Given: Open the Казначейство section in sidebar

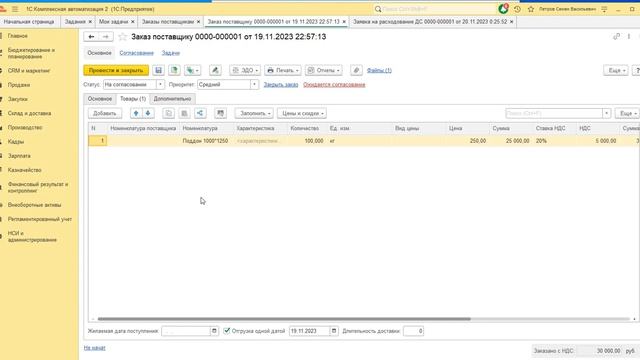Looking at the screenshot, I should point(24,170).
